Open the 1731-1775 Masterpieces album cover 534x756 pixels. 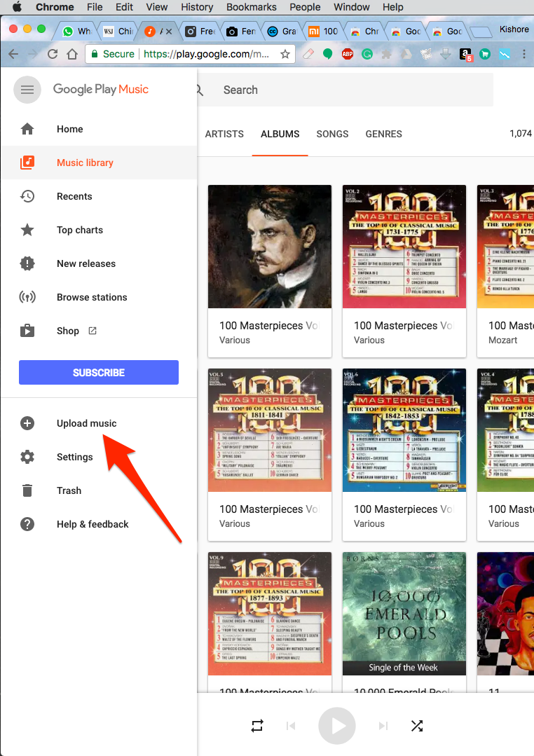coord(404,247)
